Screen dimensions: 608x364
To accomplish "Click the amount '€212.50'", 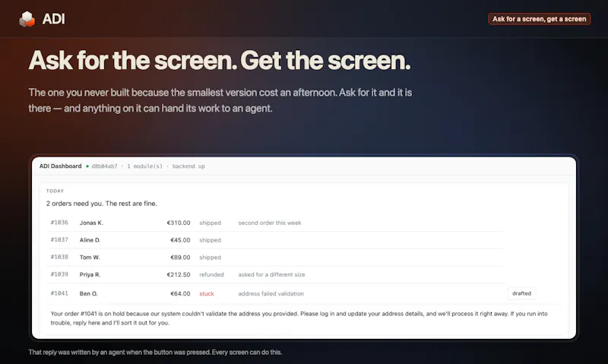I will tap(179, 274).
